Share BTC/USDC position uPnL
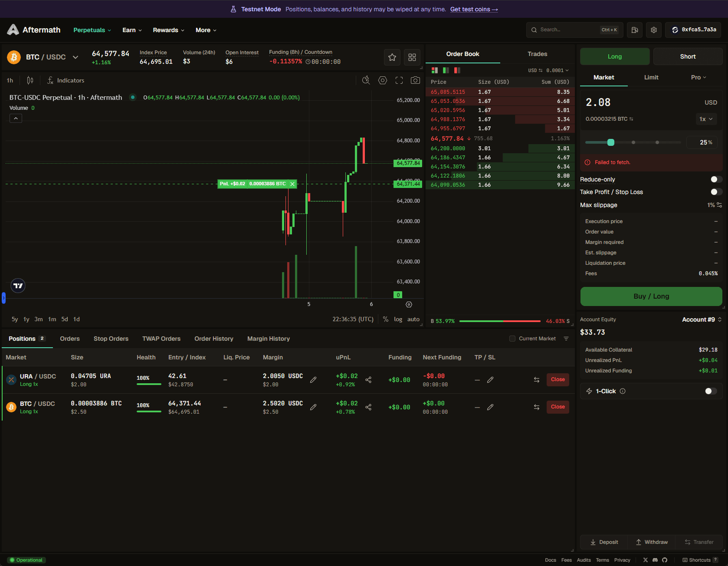Image resolution: width=728 pixels, height=566 pixels. click(x=368, y=407)
